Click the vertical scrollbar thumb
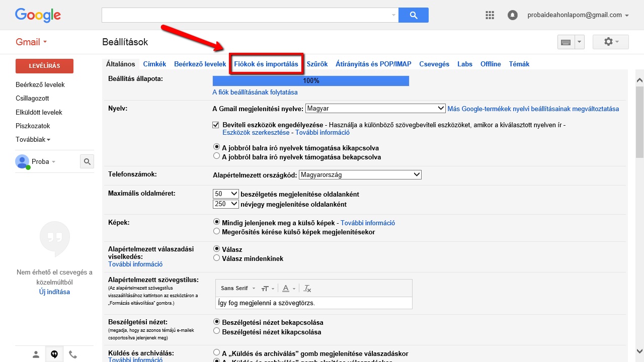This screenshot has height=362, width=644. coord(639,122)
